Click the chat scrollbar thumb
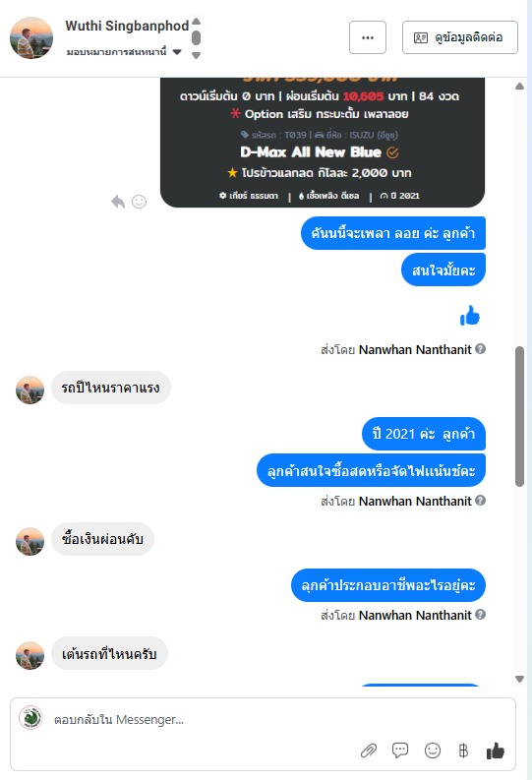The image size is (532, 780). [519, 416]
